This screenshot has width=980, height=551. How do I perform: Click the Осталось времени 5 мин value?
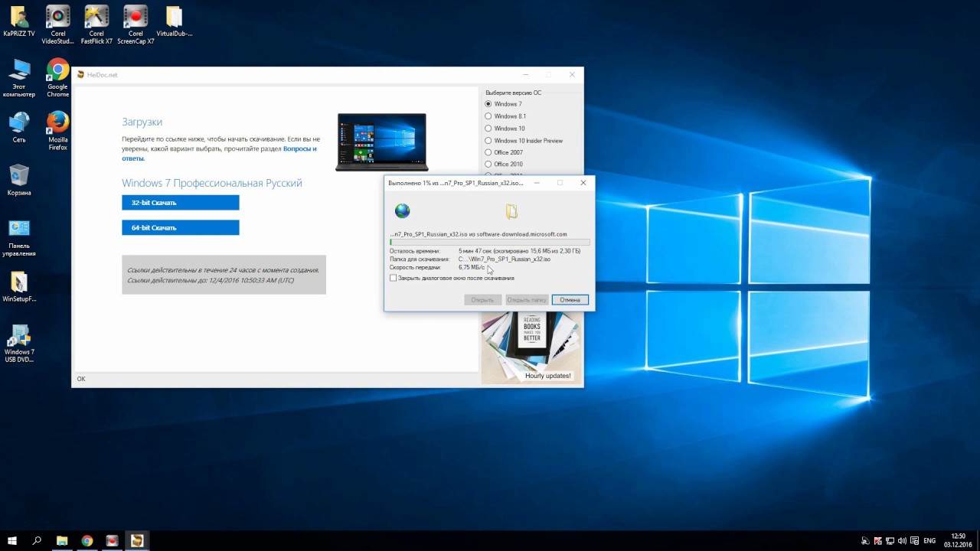click(x=519, y=251)
